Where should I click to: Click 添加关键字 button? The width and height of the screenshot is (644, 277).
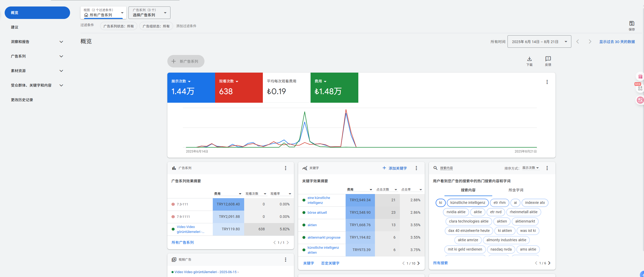tap(395, 168)
